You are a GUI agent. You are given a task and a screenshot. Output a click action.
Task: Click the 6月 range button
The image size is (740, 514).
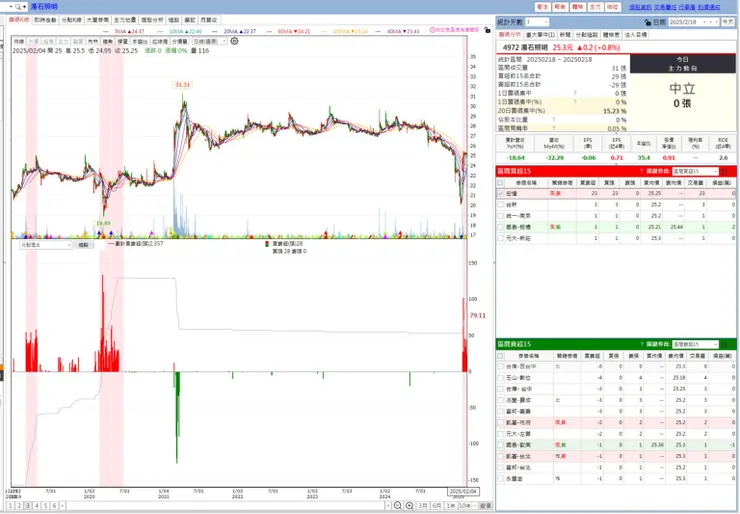[x=437, y=506]
